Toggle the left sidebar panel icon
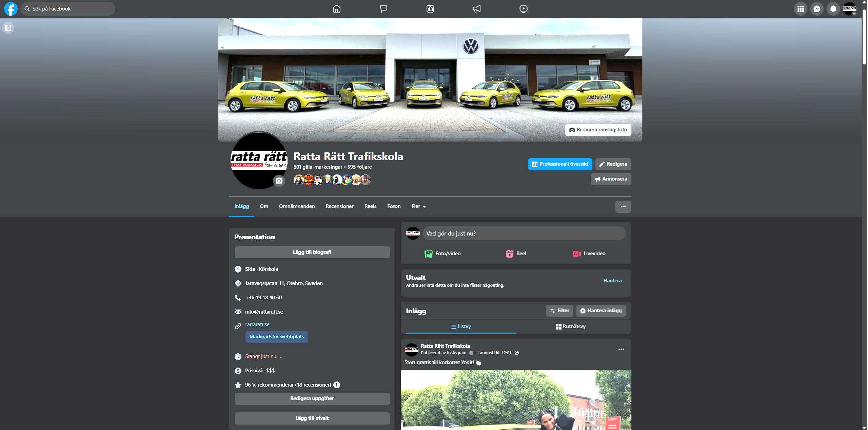Screen dimensions: 868x430 pyautogui.click(x=8, y=28)
